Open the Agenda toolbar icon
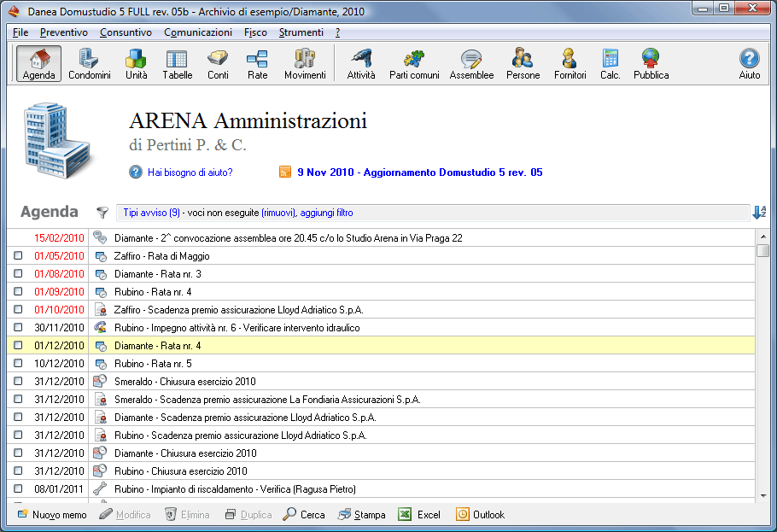 [38, 63]
